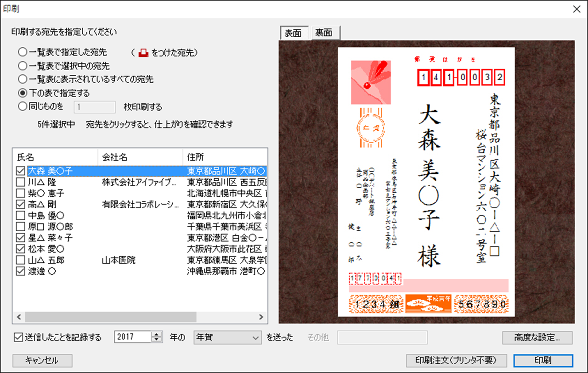Increase the year with the spinner up arrow
This screenshot has height=373, width=588.
(158, 334)
